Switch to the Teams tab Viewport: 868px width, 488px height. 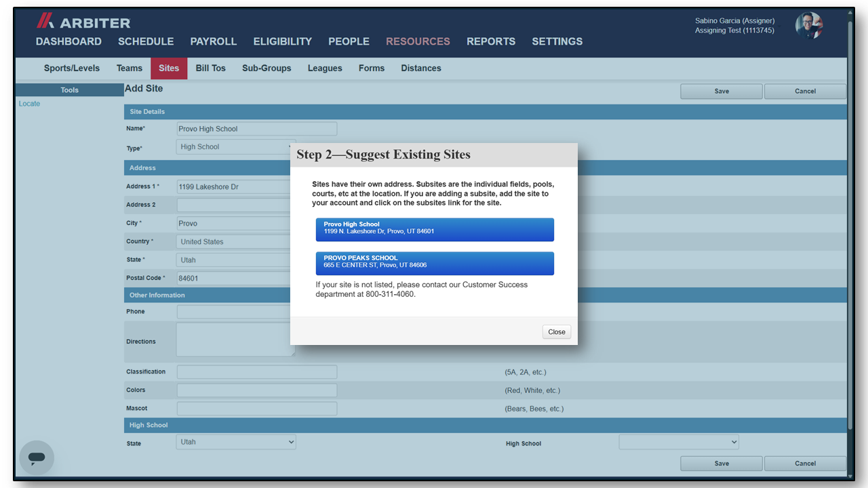tap(130, 68)
